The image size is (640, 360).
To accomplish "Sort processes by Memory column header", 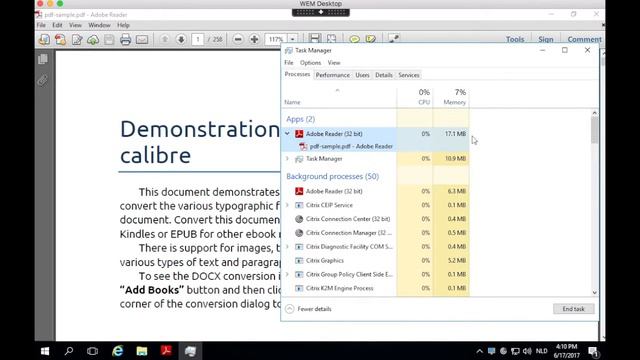I will coord(451,97).
